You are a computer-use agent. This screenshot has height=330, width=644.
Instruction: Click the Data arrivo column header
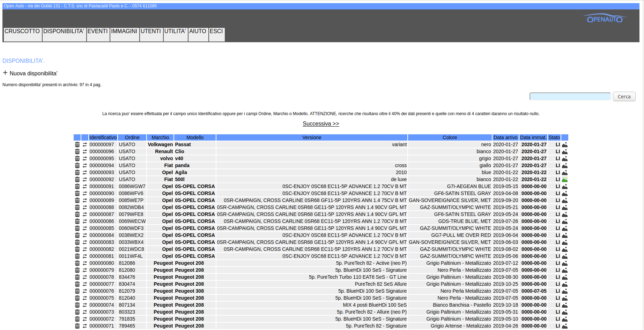(505, 137)
